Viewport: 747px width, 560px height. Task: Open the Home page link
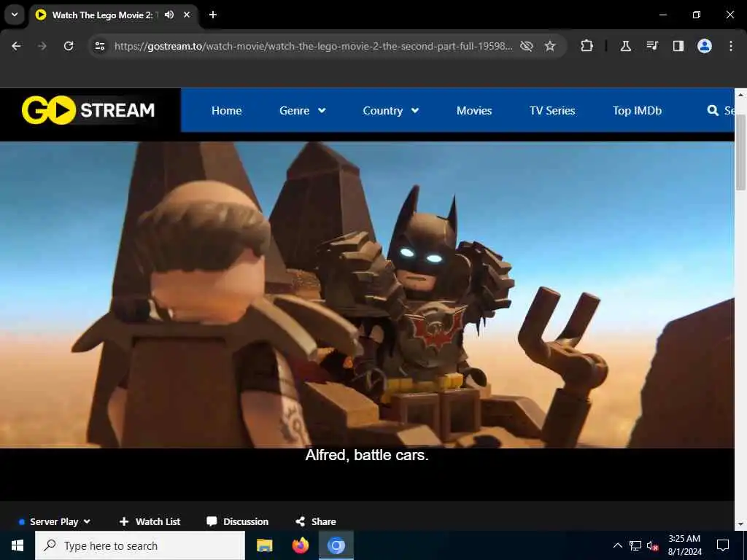tap(226, 111)
